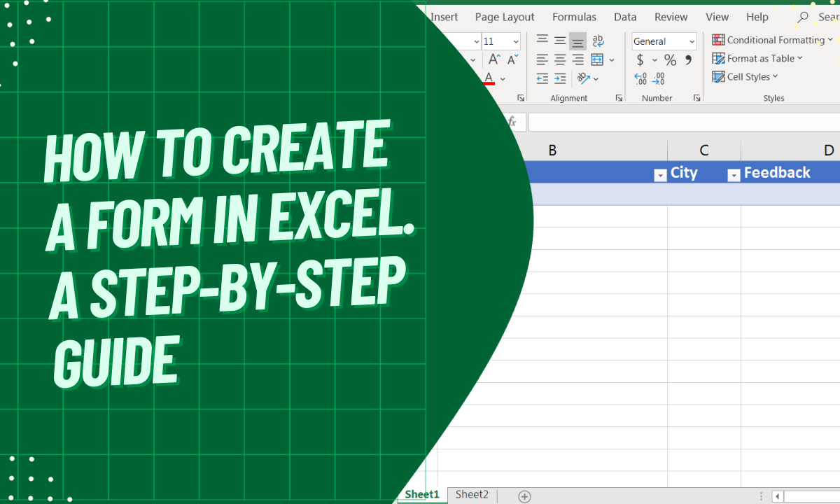Center cell text horizontally

coord(560,59)
